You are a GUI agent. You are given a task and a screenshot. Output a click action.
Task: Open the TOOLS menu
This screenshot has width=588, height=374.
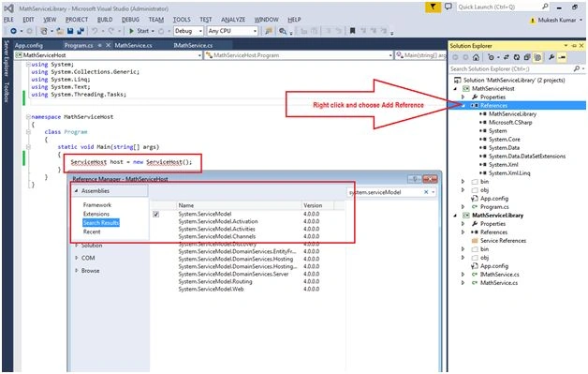tap(182, 20)
